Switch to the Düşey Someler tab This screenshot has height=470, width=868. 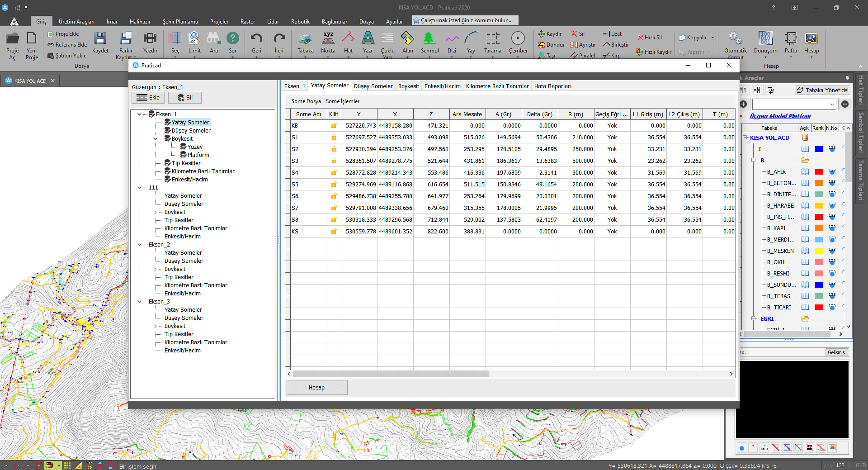pos(373,86)
